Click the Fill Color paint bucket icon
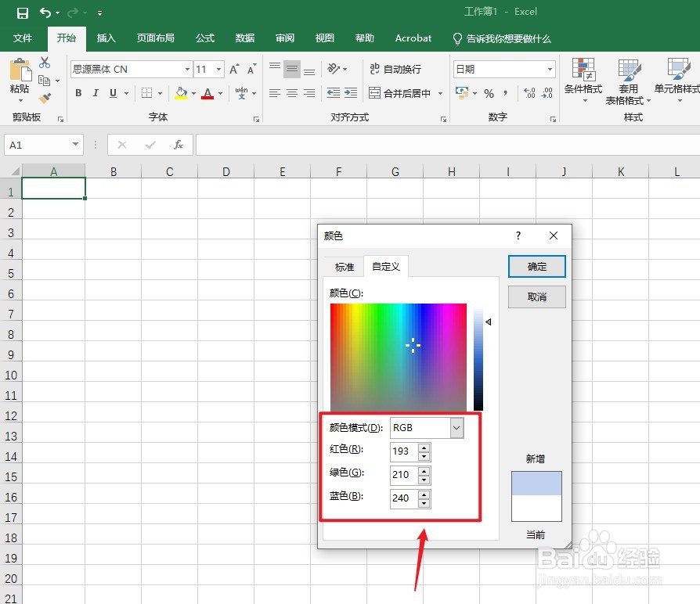Image resolution: width=700 pixels, height=604 pixels. click(x=181, y=93)
